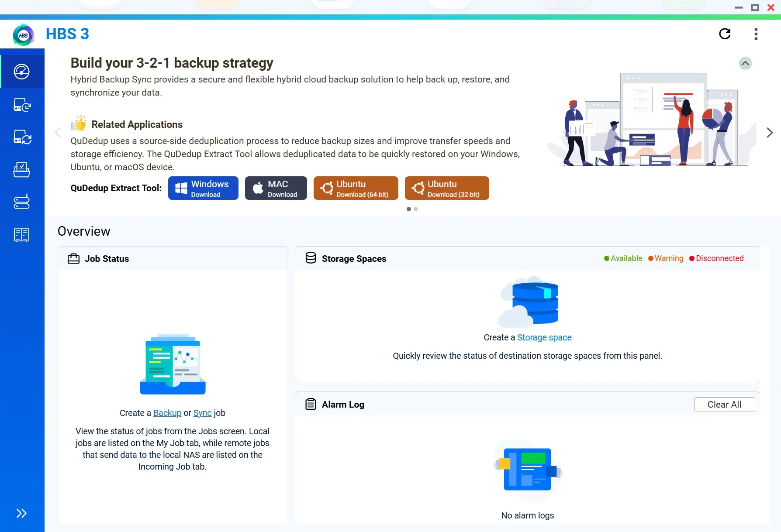Image resolution: width=781 pixels, height=532 pixels.
Task: Collapse the backup strategy banner
Action: [x=746, y=63]
